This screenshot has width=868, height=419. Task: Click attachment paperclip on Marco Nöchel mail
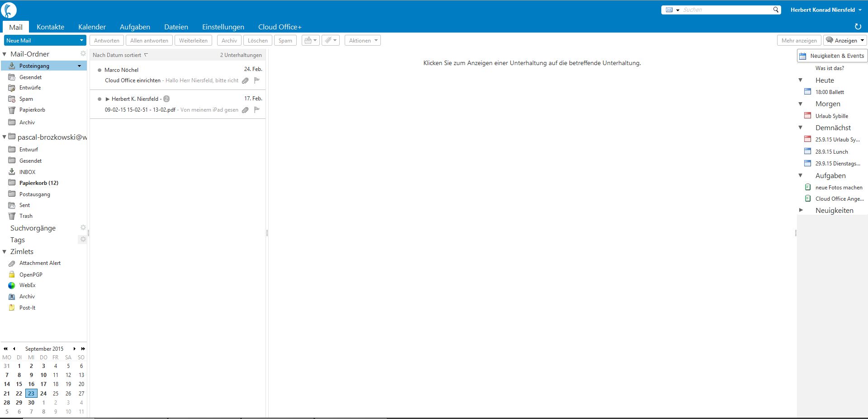[245, 80]
